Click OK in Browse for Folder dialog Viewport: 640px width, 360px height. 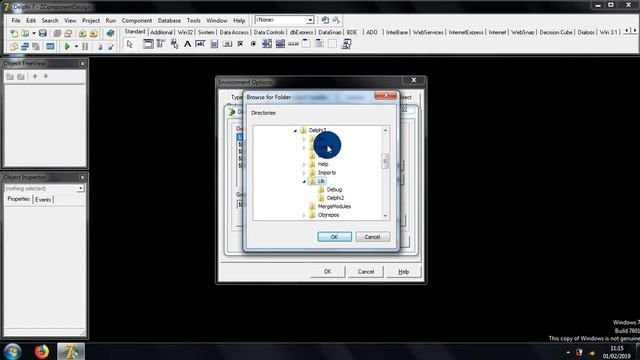point(334,237)
